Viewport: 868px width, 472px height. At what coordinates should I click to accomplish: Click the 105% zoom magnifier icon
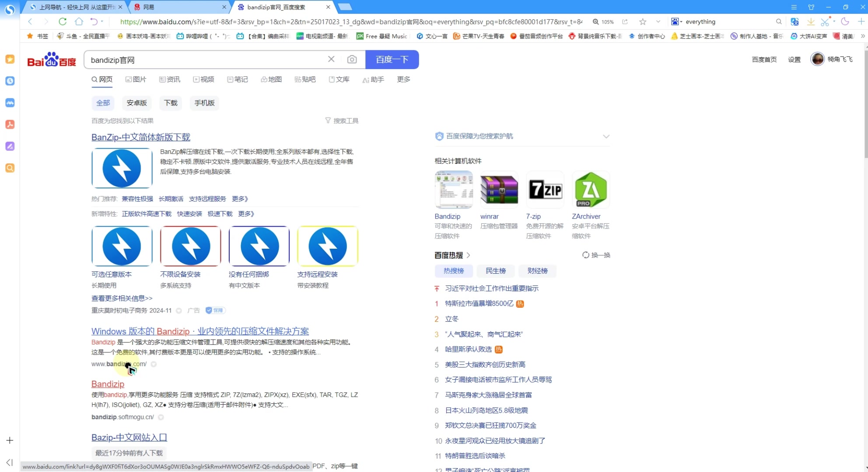click(595, 22)
